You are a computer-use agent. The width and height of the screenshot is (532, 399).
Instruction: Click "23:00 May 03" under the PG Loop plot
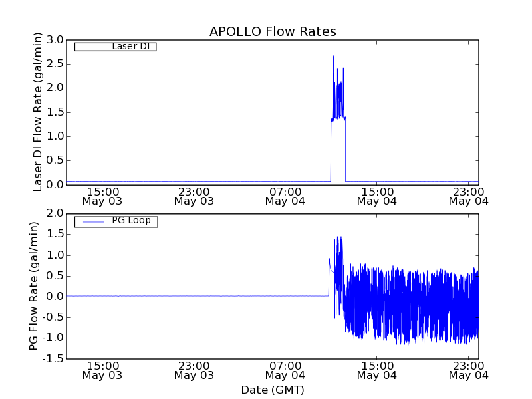click(194, 370)
